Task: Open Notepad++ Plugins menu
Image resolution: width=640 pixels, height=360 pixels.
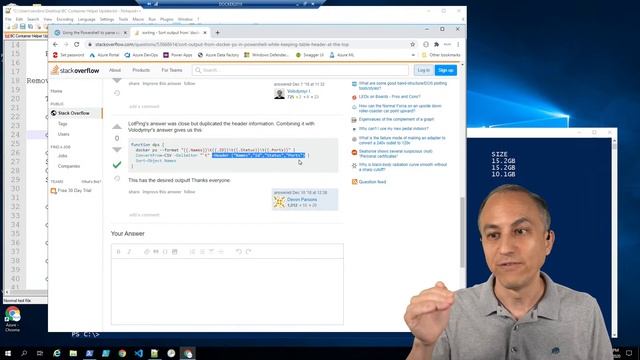Action: pyautogui.click(x=167, y=19)
